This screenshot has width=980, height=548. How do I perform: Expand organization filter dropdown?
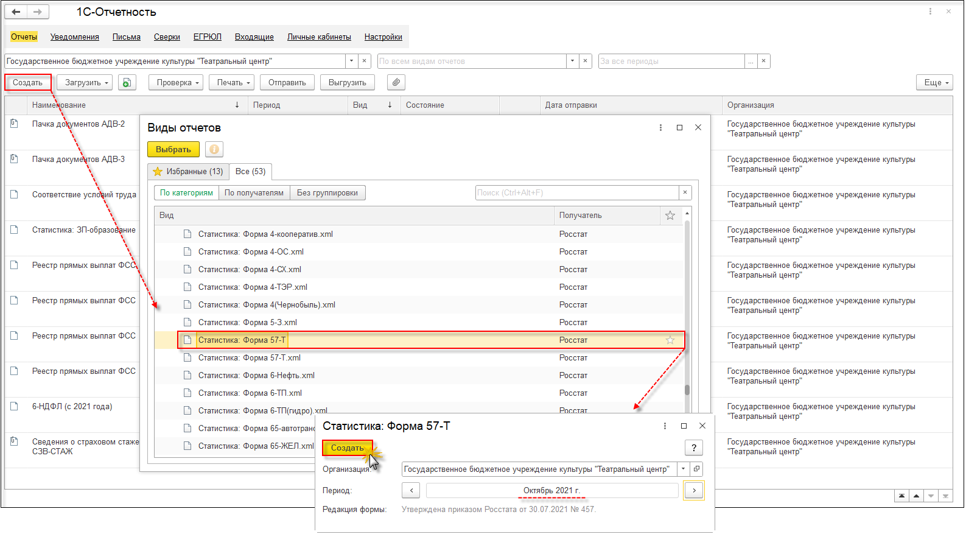[x=352, y=61]
